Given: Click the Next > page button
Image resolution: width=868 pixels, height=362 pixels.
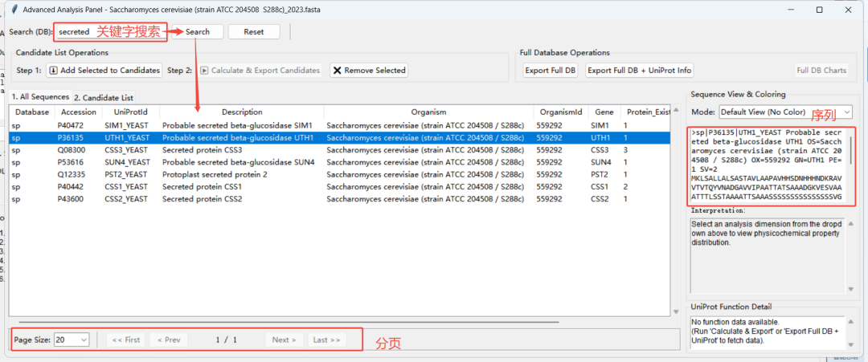Looking at the screenshot, I should 284,340.
